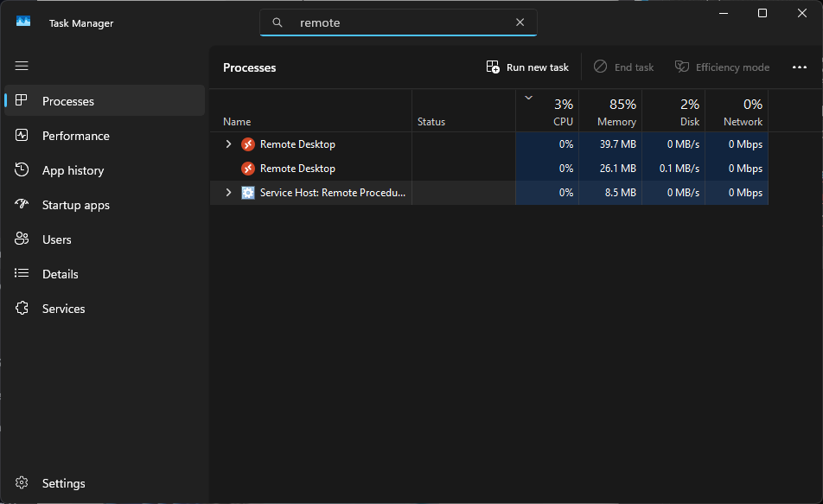Switch to the Details page
The image size is (823, 504).
(x=60, y=274)
